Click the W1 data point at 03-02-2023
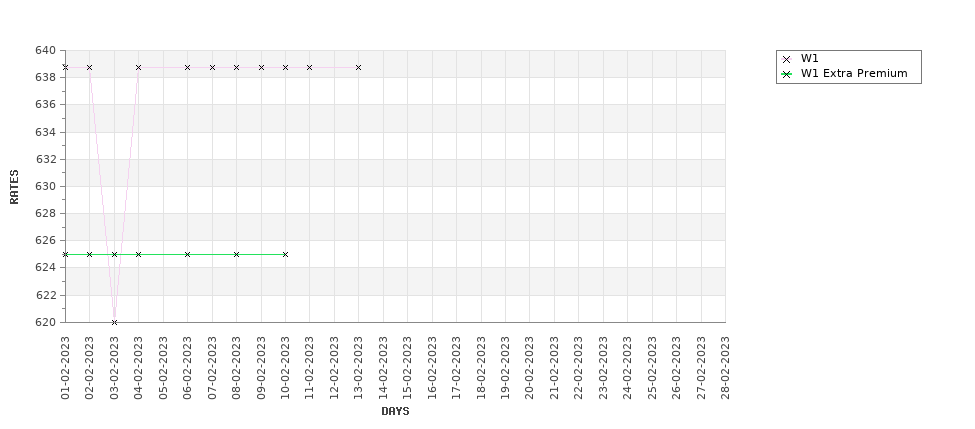The image size is (975, 429). tap(114, 322)
